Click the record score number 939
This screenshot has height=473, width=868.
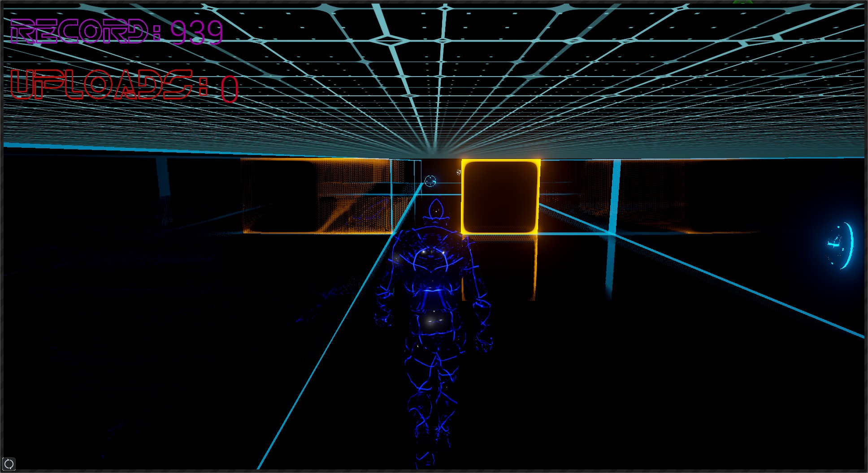coord(196,32)
